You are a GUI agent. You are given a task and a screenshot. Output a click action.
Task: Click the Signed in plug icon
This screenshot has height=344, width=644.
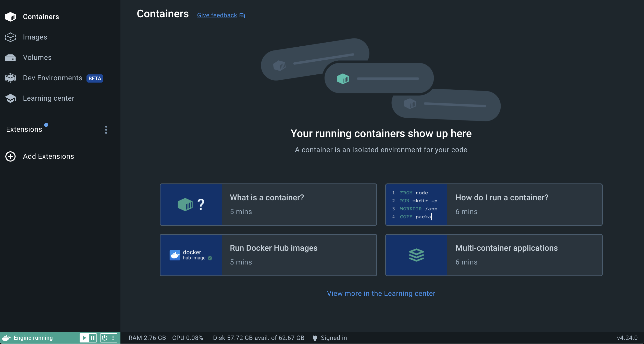[315, 338]
